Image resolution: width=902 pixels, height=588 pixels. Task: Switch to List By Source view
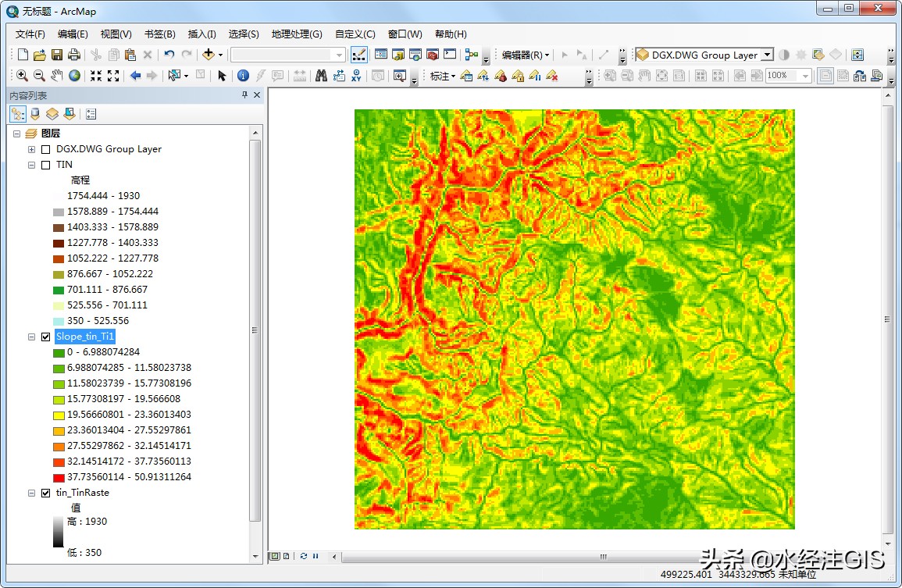tap(34, 114)
